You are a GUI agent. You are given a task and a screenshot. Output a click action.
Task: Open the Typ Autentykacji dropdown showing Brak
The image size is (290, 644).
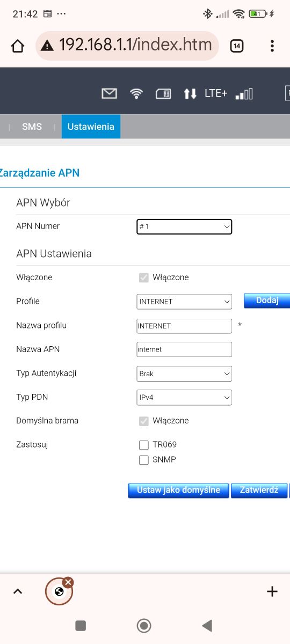(184, 374)
